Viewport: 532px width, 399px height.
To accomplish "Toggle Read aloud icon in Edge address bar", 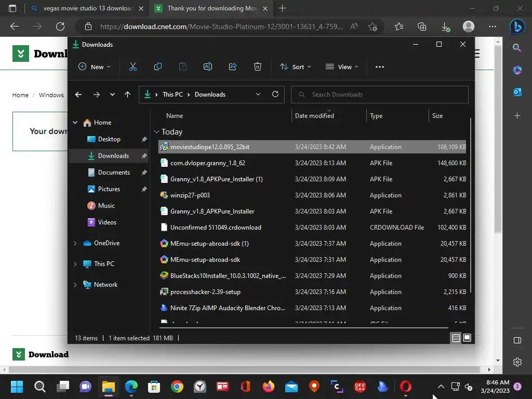I will coord(354,26).
